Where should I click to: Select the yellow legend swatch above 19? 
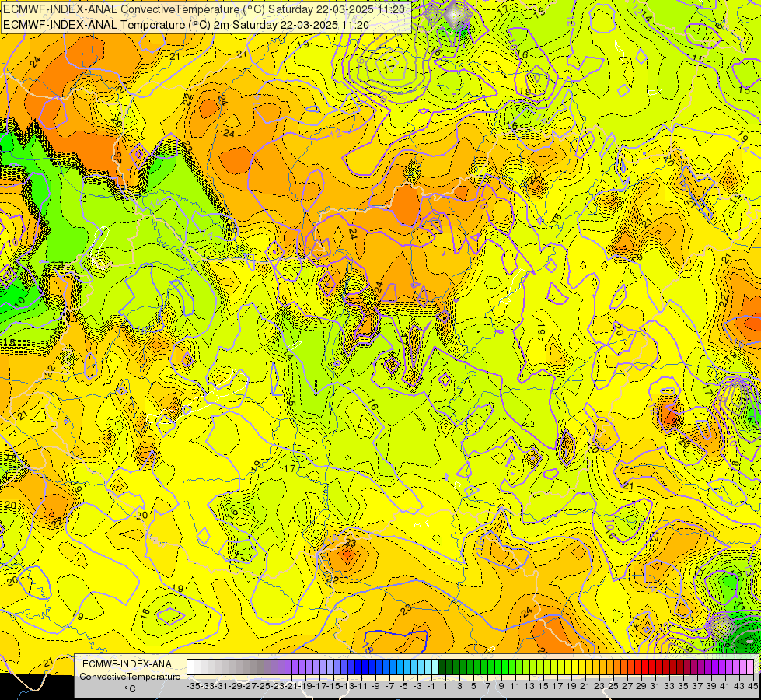[568, 667]
